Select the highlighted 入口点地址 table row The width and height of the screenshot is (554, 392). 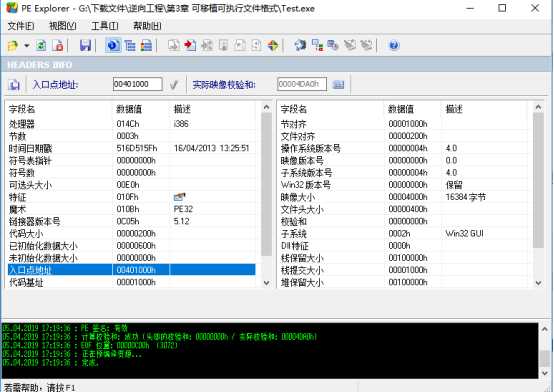pos(131,270)
